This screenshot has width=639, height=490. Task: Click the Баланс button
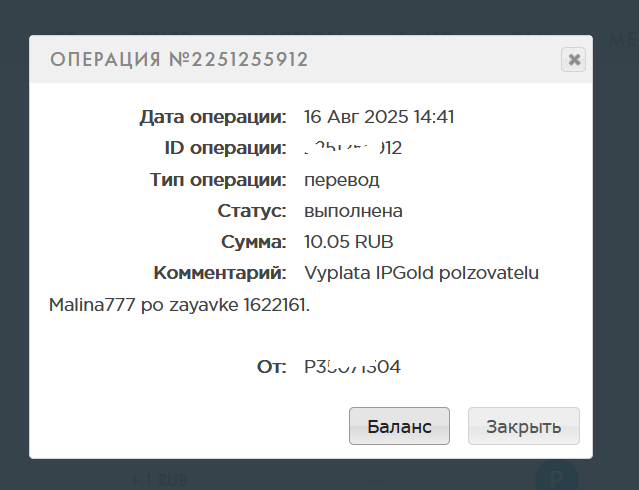(399, 426)
